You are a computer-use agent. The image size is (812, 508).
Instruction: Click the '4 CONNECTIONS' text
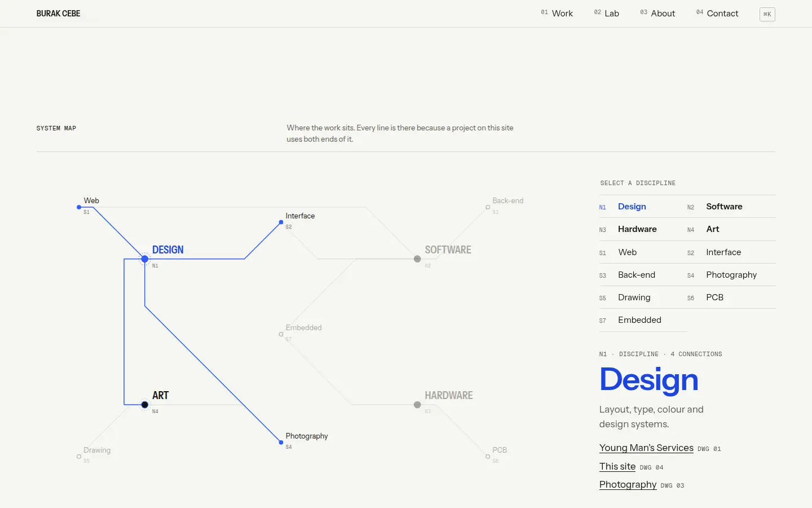click(x=696, y=354)
